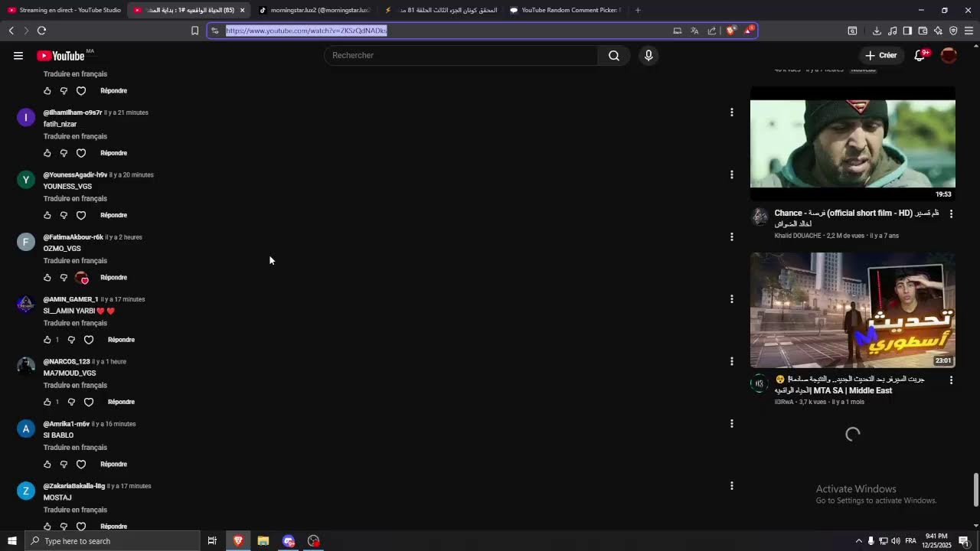Dislike the OZMO_VGS comment

pos(64,277)
